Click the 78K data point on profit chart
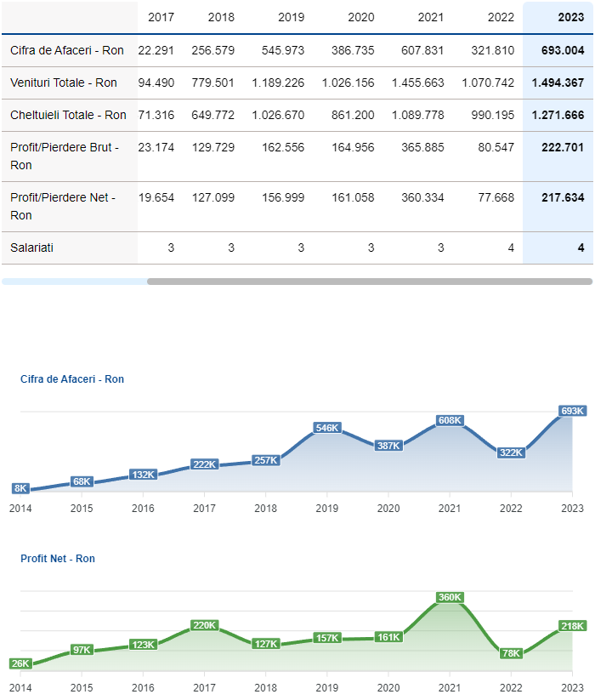The height and width of the screenshot is (700, 595). click(x=511, y=653)
